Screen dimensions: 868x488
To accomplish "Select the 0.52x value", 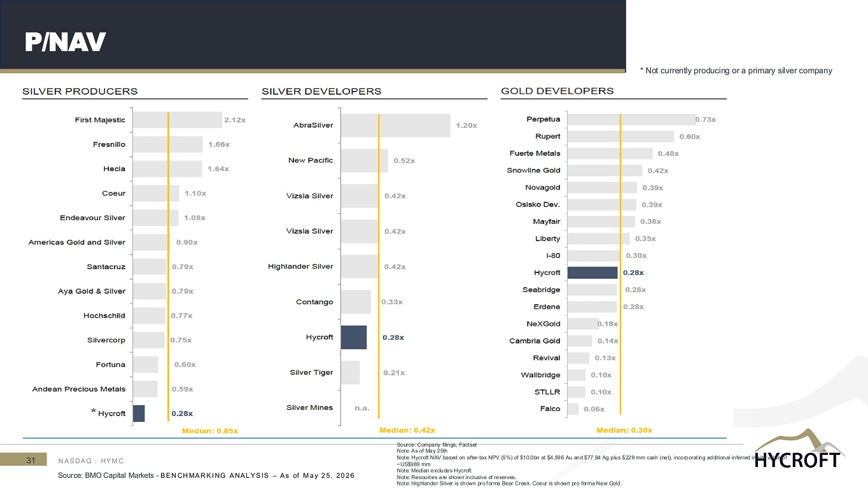I will (x=404, y=161).
